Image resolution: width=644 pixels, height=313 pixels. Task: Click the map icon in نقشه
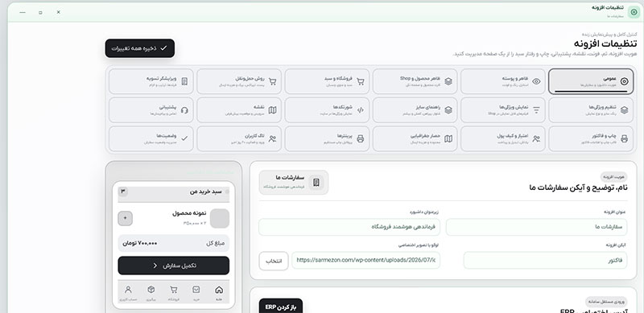272,110
